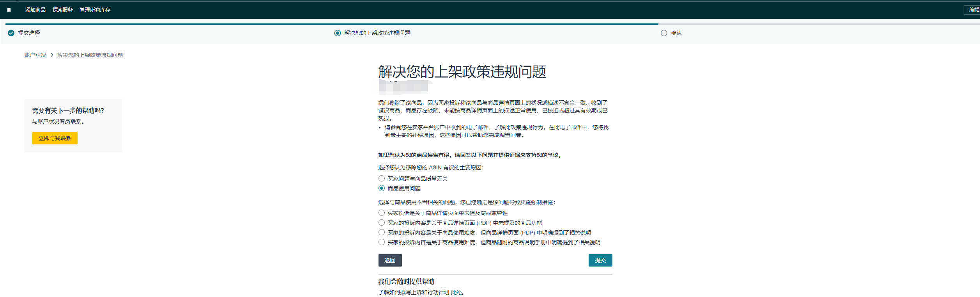The image size is (980, 297).
Task: Open the 添加商品 menu item
Action: [35, 10]
